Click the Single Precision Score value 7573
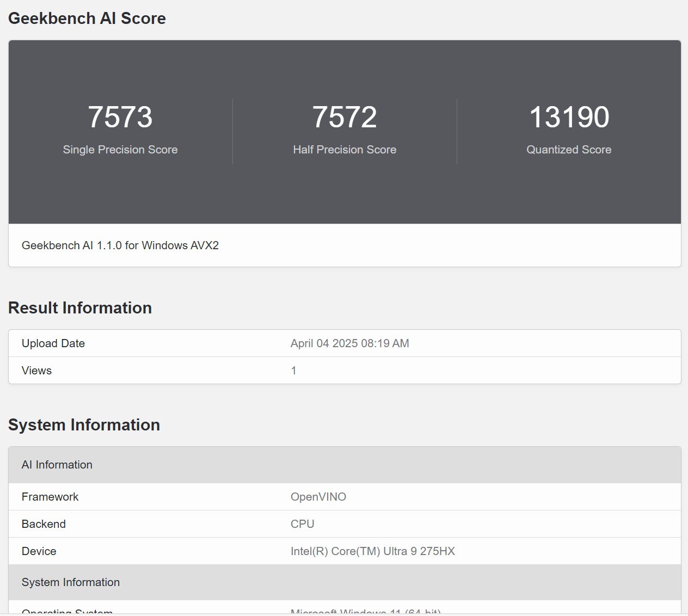The image size is (688, 616). click(x=120, y=116)
